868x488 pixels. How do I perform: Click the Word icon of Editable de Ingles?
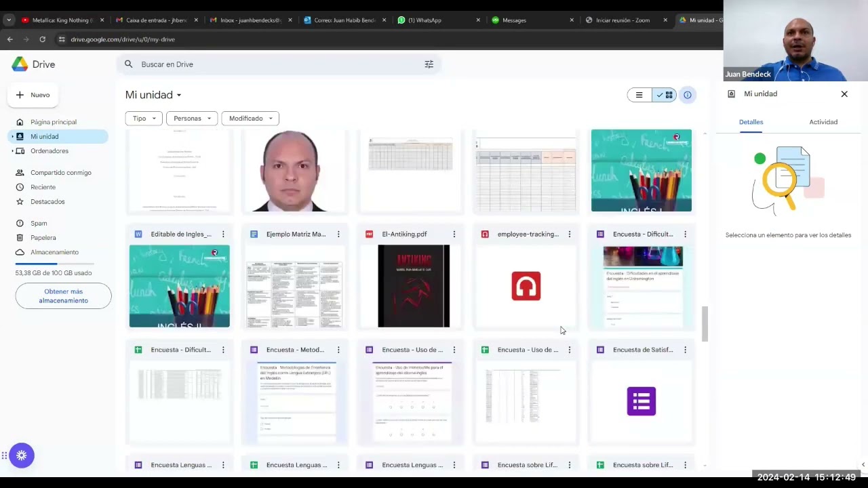coord(138,235)
